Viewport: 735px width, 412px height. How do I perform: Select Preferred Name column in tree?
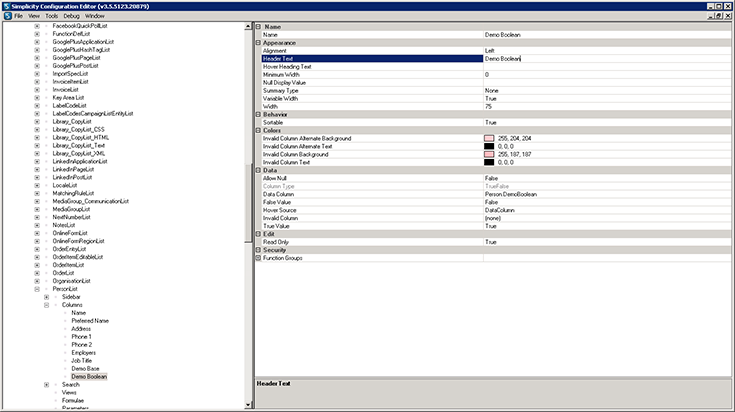pos(90,321)
